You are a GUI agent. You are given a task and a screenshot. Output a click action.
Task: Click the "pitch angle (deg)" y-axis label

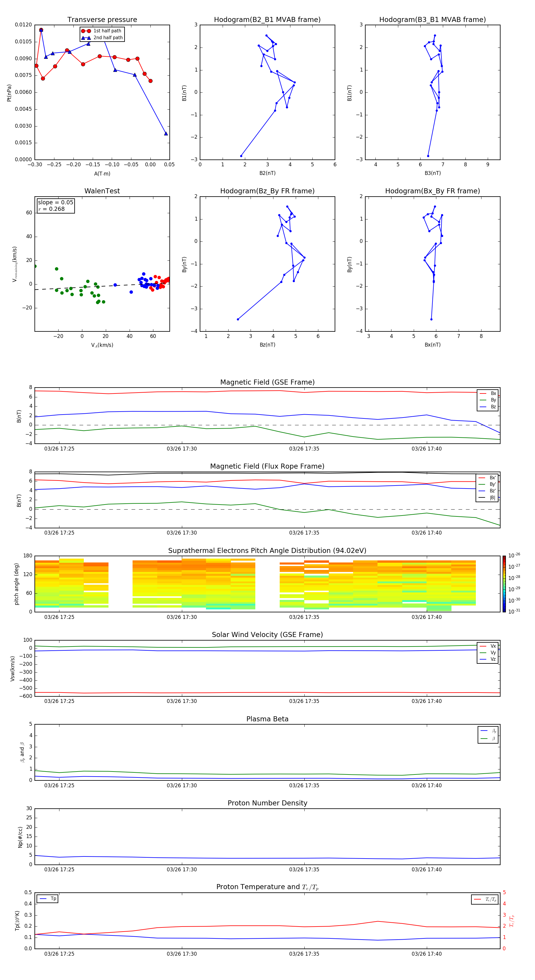click(16, 584)
